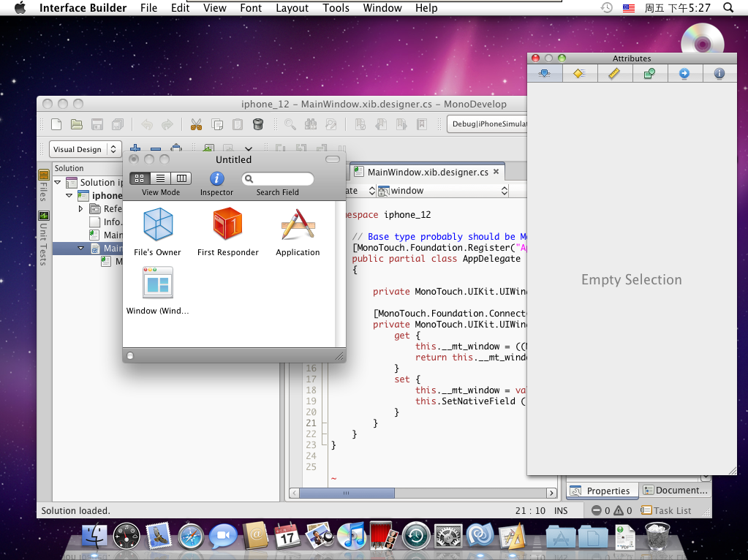Collapse the Solution tree root node

tap(58, 182)
